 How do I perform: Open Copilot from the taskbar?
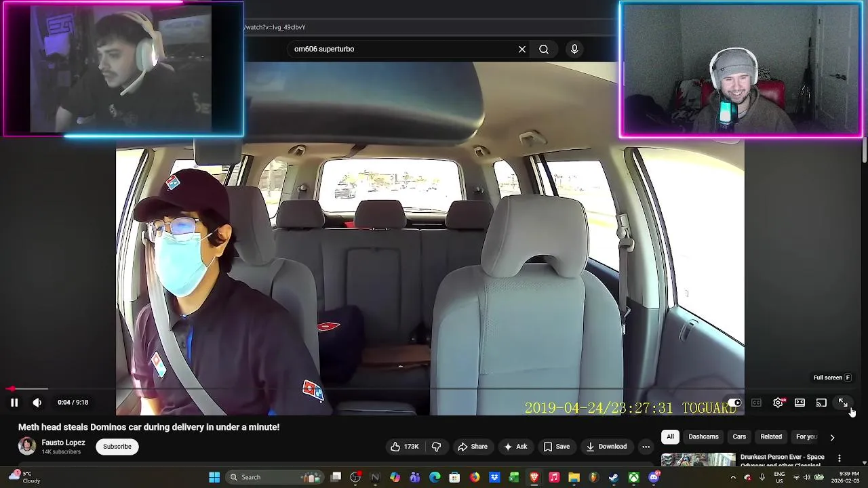[395, 477]
